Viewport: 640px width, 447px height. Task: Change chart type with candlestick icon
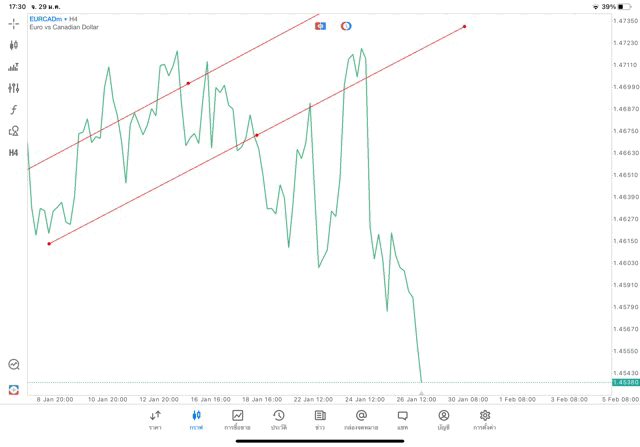click(13, 45)
